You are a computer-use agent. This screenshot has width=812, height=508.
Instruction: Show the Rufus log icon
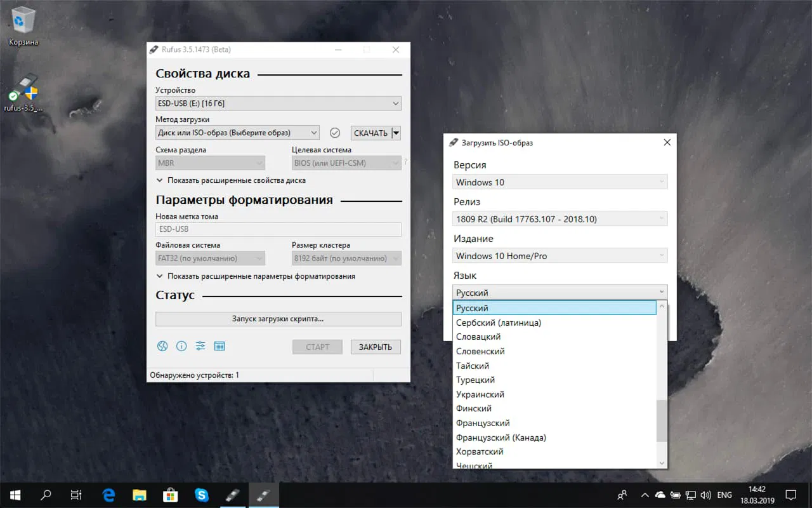click(x=219, y=346)
